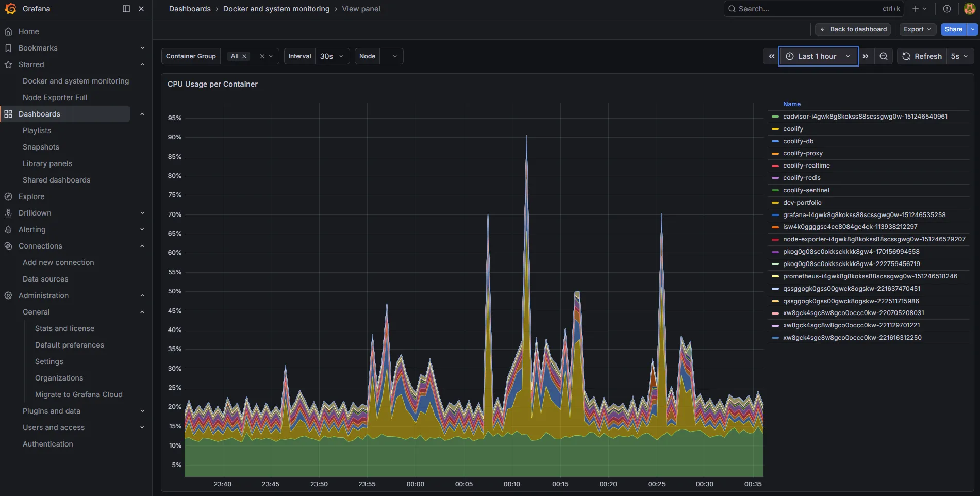Viewport: 980px width, 496px height.
Task: Shift time range backwards
Action: click(x=771, y=56)
